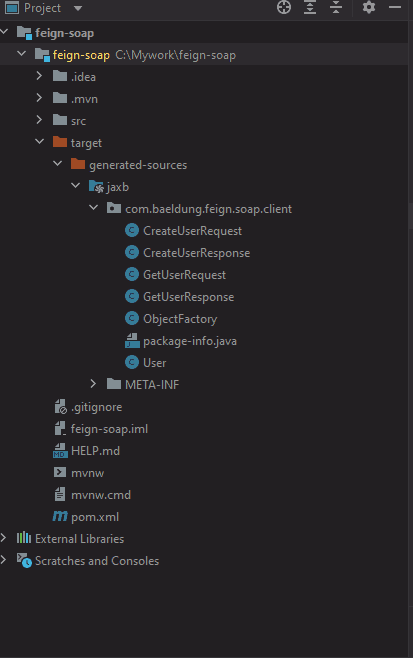The width and height of the screenshot is (413, 658).
Task: Select the .gitignore file
Action: pos(97,407)
